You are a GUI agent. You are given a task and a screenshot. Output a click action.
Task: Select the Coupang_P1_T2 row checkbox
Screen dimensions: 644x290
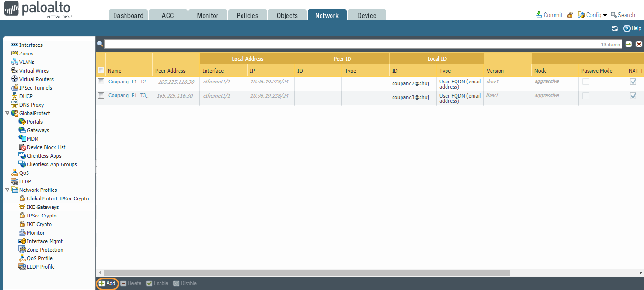101,81
